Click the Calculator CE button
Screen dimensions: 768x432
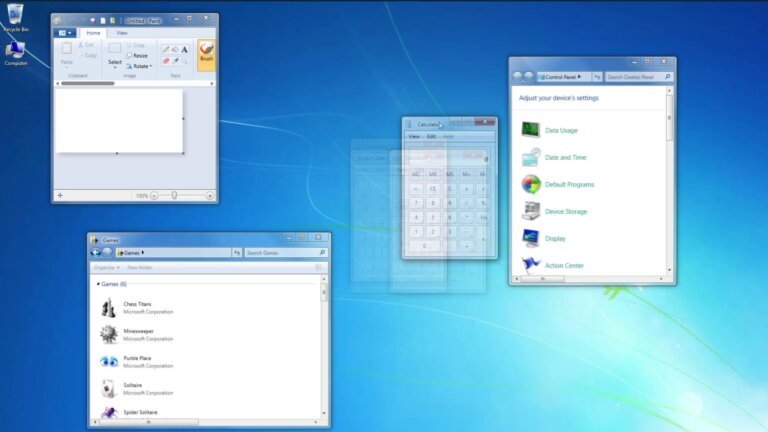pos(432,189)
